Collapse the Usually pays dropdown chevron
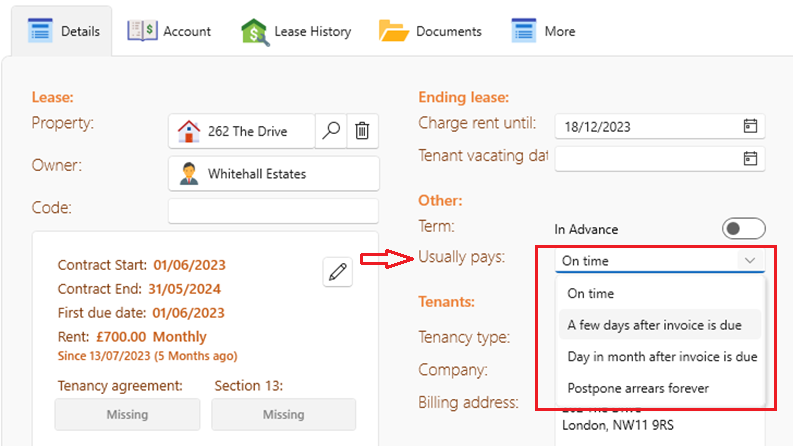Image resolution: width=793 pixels, height=446 pixels. pyautogui.click(x=750, y=260)
